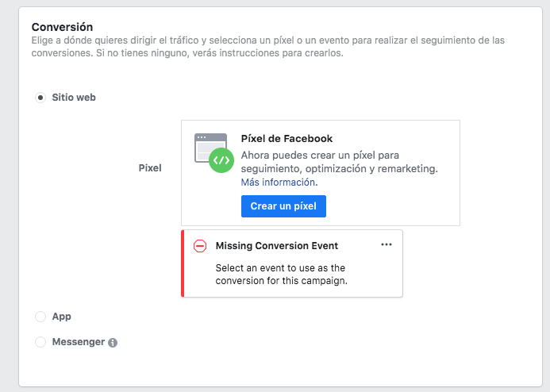Click the gray browser window pixel illustration
Screen dimensions: 550x392
pos(210,148)
